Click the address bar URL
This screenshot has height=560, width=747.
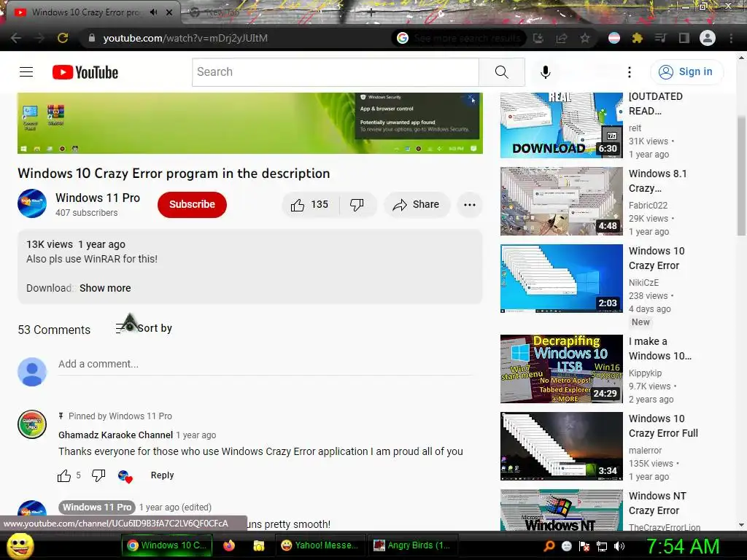point(185,38)
